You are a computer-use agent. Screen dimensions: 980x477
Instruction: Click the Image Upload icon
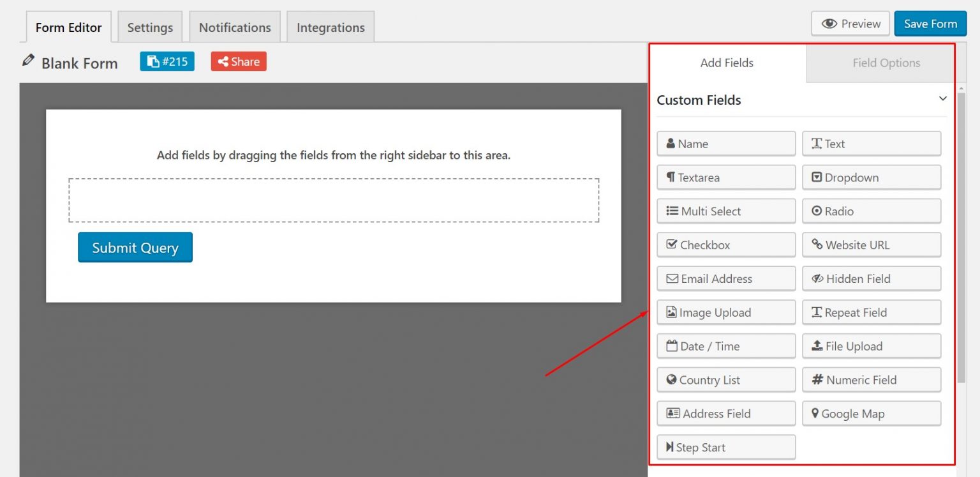(672, 312)
